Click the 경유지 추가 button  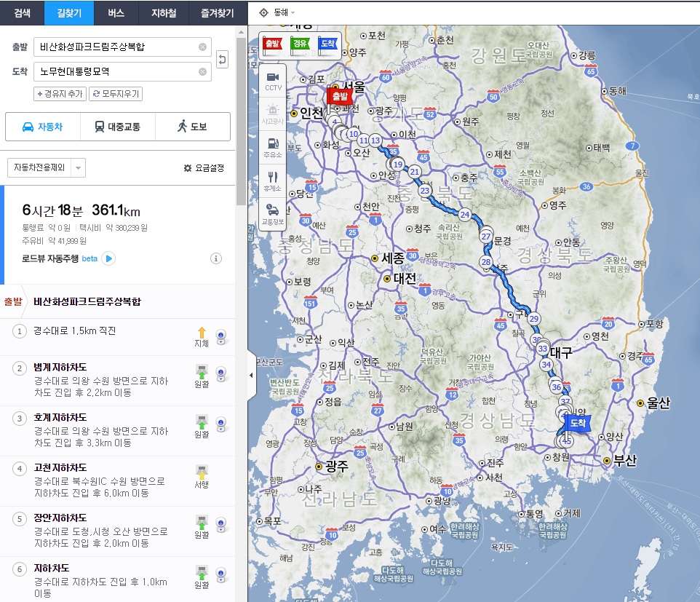tap(60, 94)
